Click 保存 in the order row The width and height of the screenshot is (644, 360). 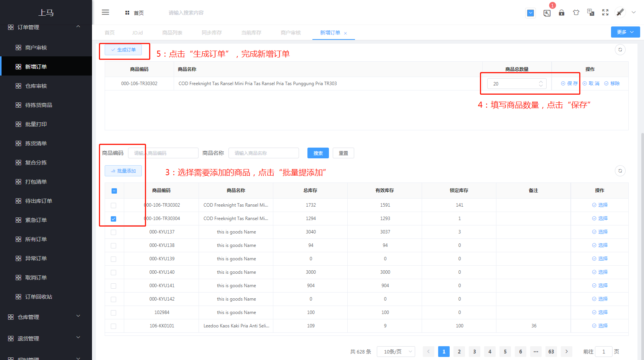tap(569, 84)
